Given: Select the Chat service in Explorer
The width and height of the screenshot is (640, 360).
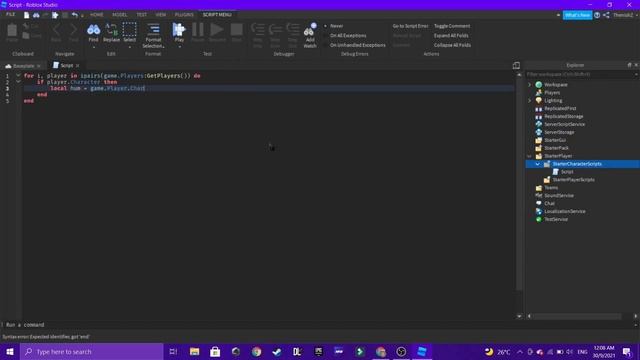Looking at the screenshot, I should pos(549,203).
